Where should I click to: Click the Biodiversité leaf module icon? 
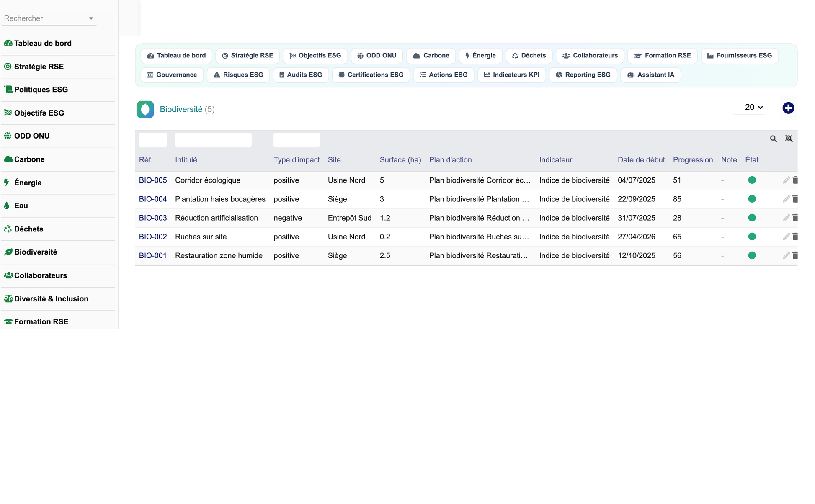(145, 109)
